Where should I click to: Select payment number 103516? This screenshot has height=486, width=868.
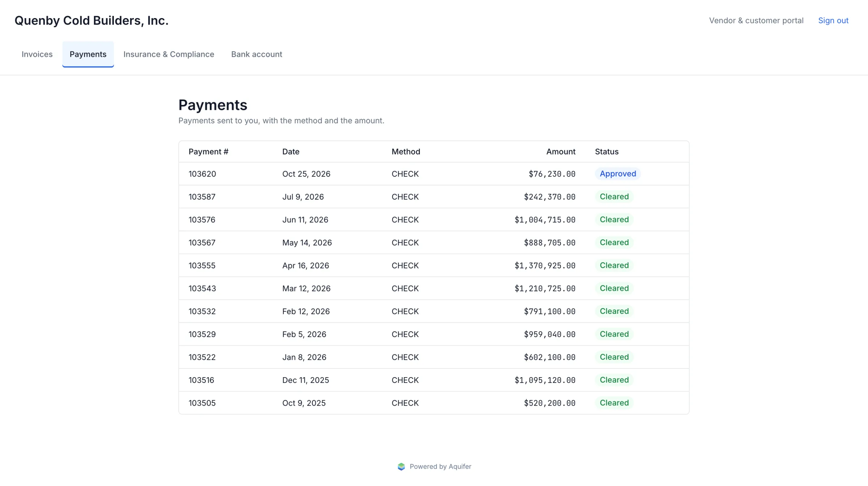pos(201,380)
